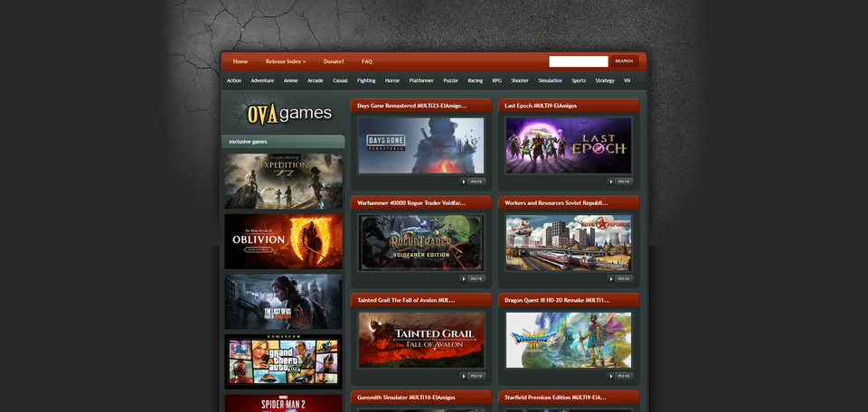Click 'more' under Rogue Trader Voidfarer
Viewport: 868px width, 412px height.
pyautogui.click(x=476, y=278)
